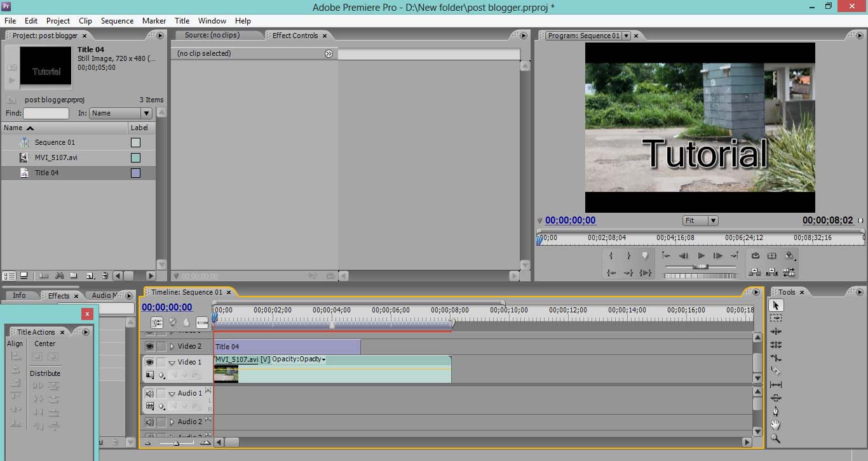Open the Output settings button in Program monitor

[790, 255]
